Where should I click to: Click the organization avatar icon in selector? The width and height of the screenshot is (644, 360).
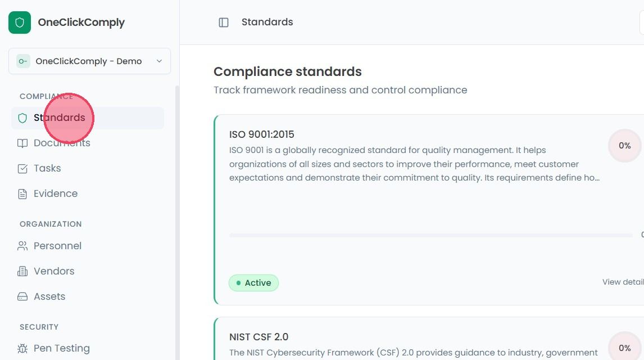(x=23, y=61)
